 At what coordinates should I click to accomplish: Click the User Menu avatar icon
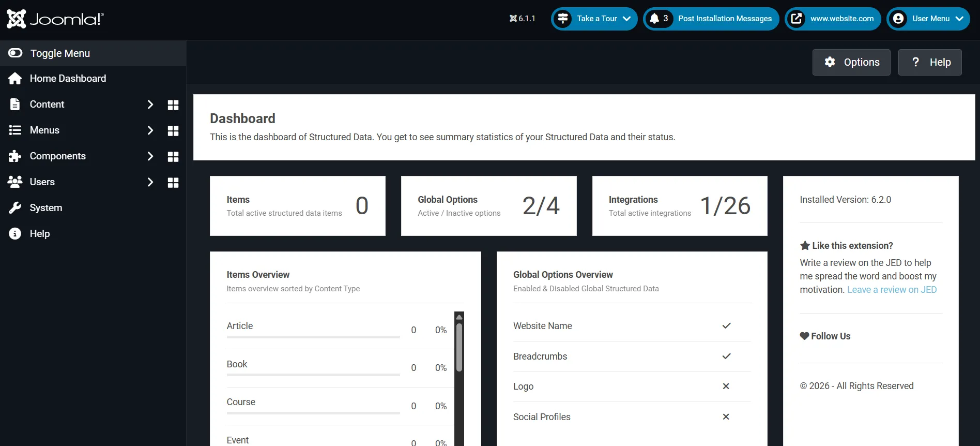898,19
